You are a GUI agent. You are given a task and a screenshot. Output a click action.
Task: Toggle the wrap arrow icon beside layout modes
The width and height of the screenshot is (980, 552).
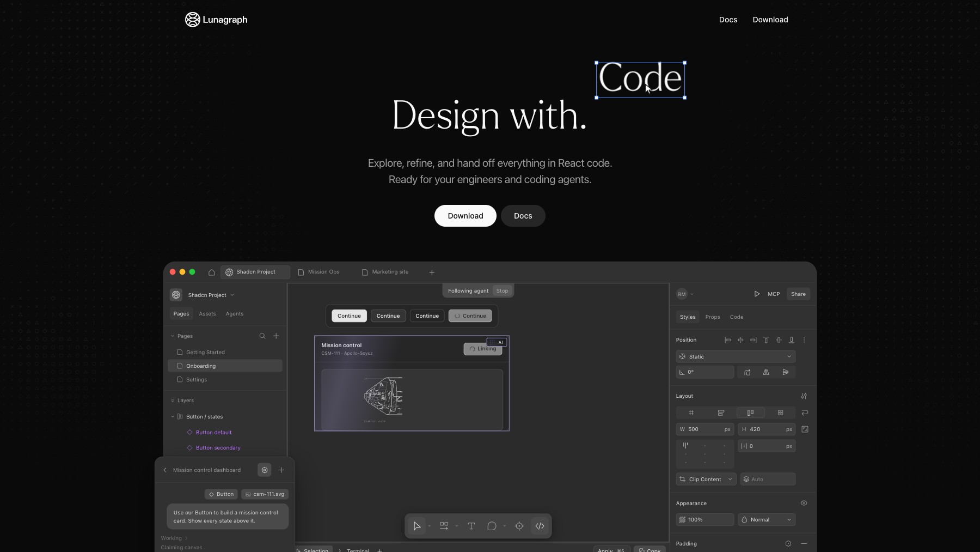point(805,413)
